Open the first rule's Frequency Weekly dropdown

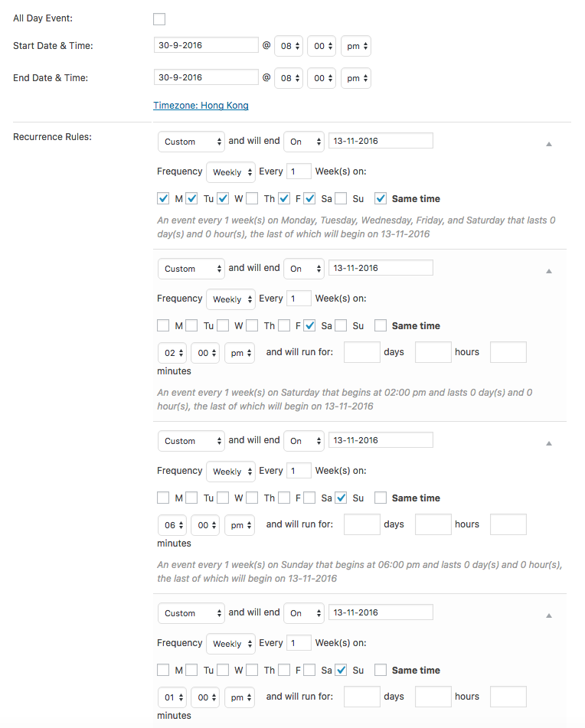(x=230, y=172)
